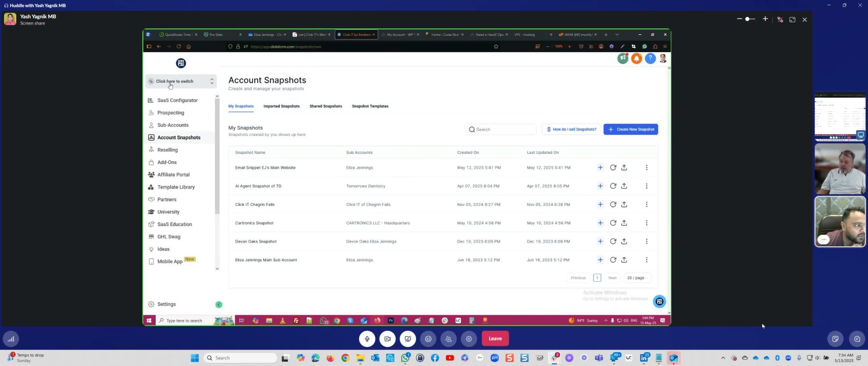Open the green announcements megaphone icon
This screenshot has height=366, width=868.
(623, 58)
